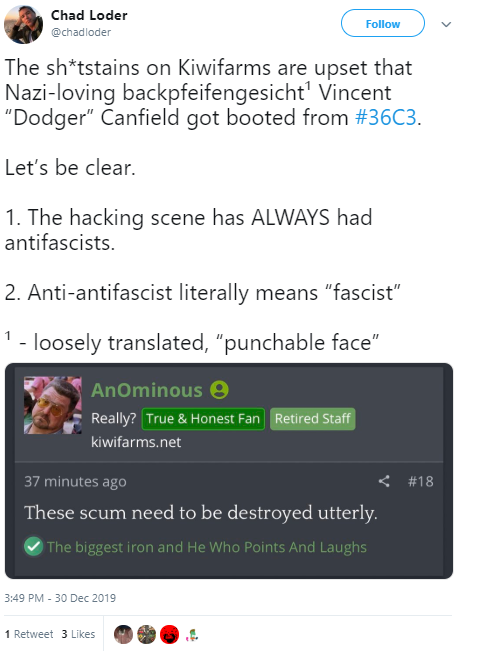Open the tweet options chevron menu

(x=446, y=24)
